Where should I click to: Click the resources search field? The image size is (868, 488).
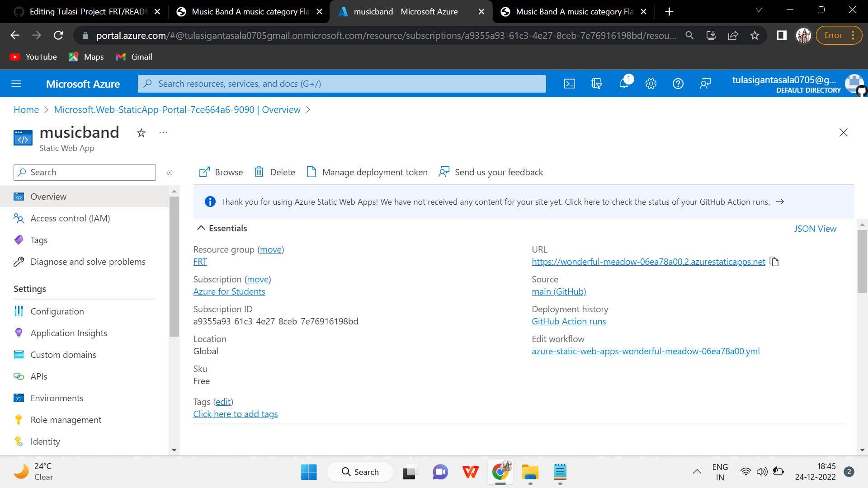pyautogui.click(x=342, y=84)
